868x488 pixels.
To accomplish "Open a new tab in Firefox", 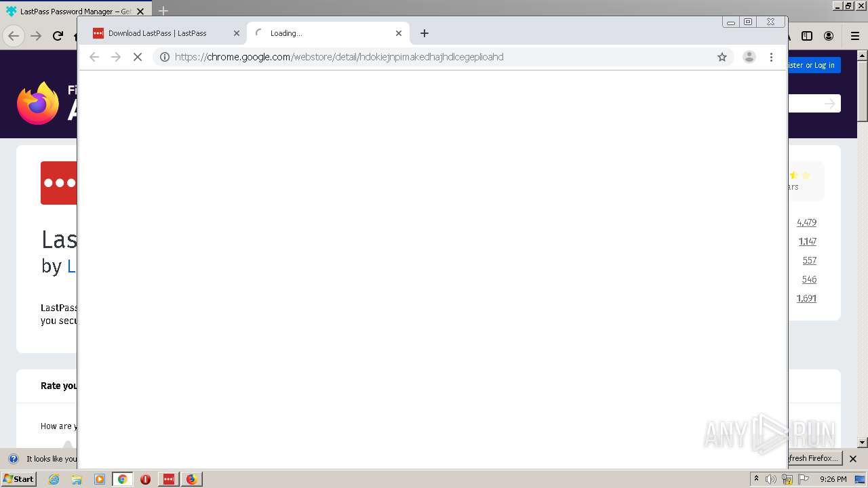I will tap(163, 11).
